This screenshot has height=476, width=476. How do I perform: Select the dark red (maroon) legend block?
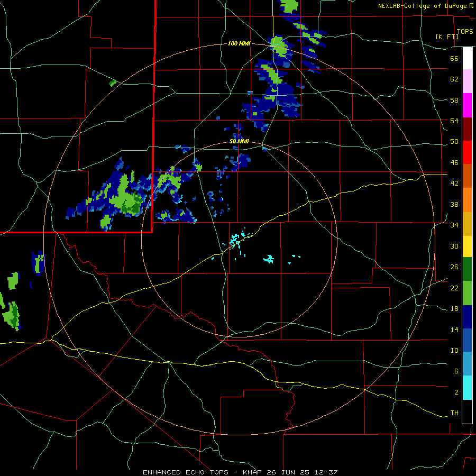click(x=467, y=129)
